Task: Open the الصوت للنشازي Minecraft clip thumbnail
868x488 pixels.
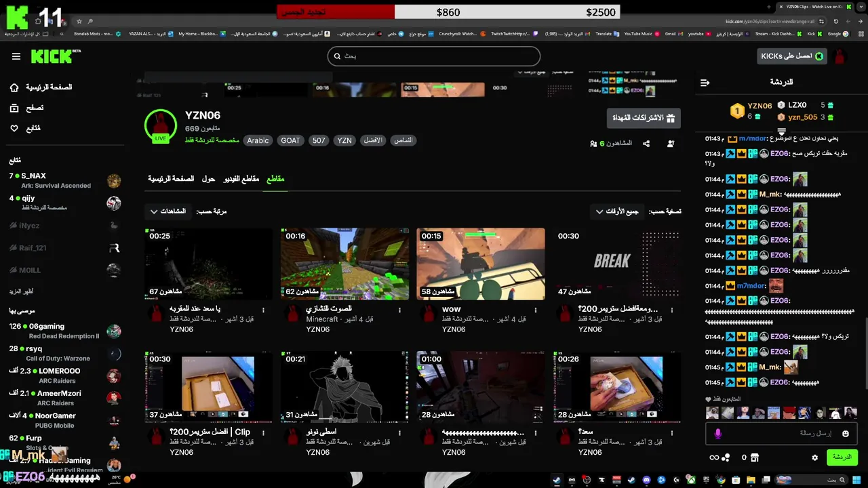Action: 344,264
